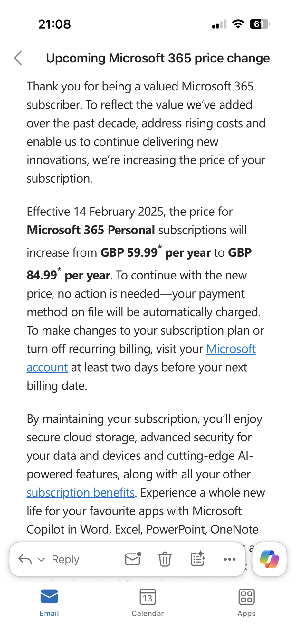The image size is (296, 644).
Task: Open the Calendar tab
Action: tap(148, 602)
